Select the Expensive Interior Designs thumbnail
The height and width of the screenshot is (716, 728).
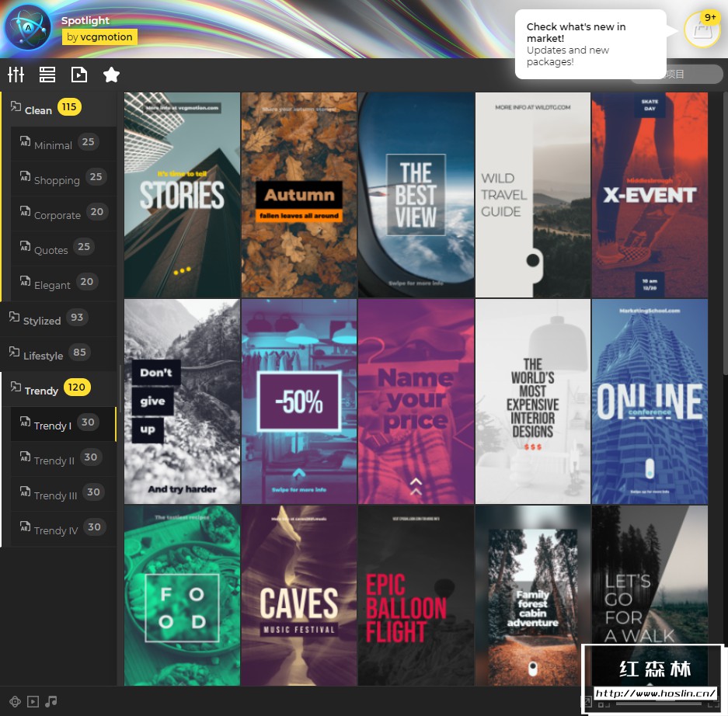533,401
